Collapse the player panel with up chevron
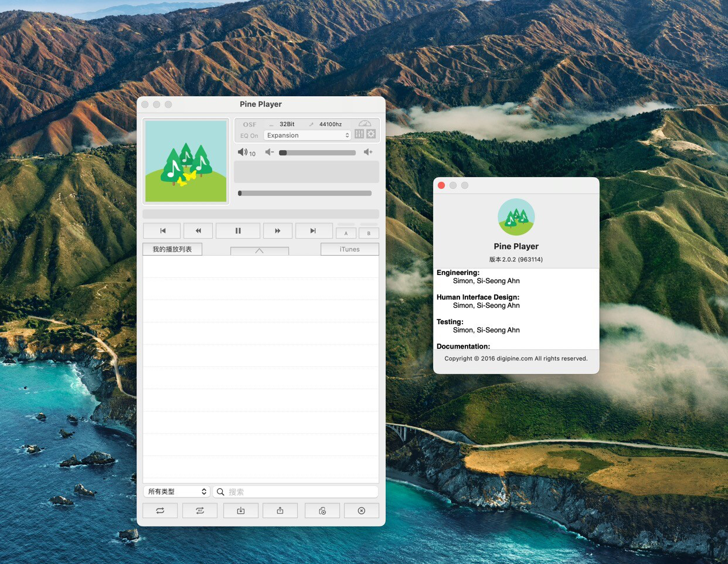Viewport: 728px width, 564px height. pos(260,251)
